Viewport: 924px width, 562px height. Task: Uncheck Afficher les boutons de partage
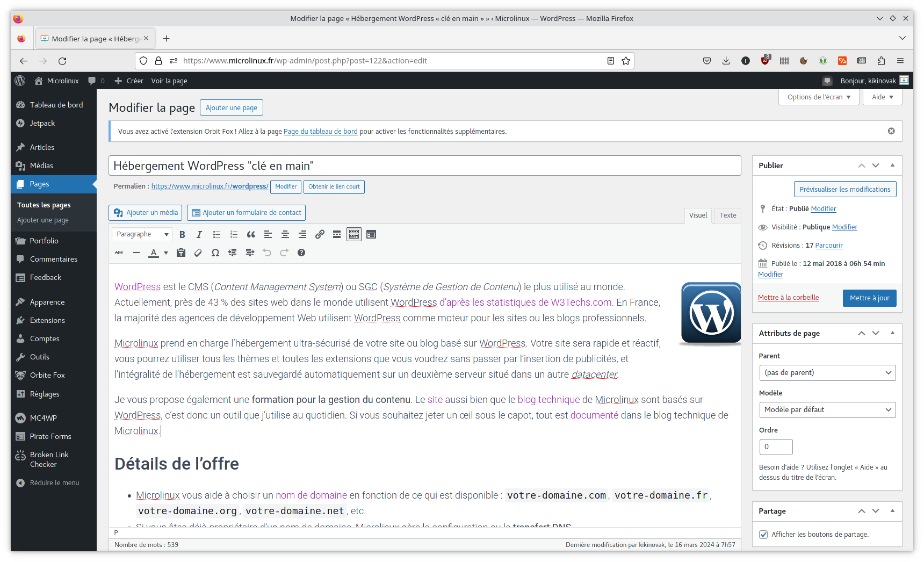pos(763,534)
